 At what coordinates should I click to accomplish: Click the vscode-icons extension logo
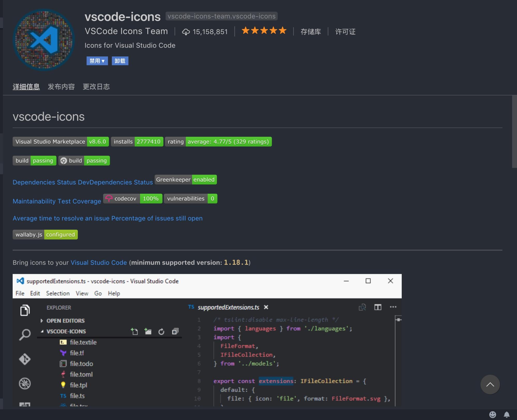coord(44,40)
